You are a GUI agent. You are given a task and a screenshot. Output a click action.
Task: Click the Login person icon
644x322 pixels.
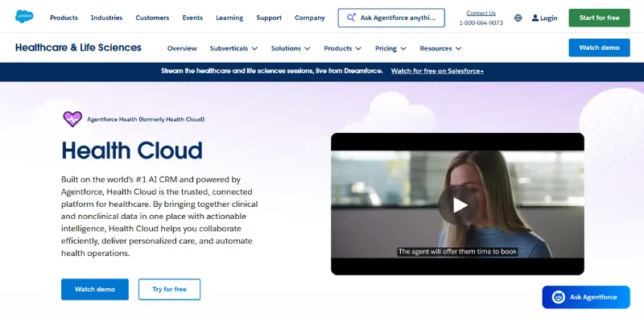(x=535, y=18)
